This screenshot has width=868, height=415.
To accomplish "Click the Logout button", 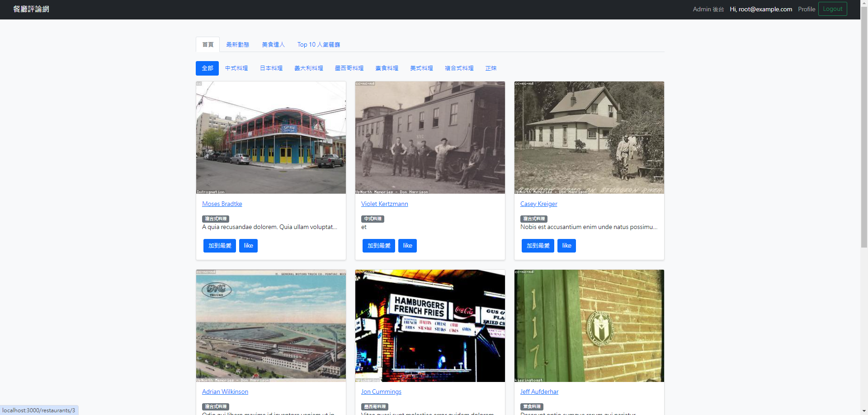I will pos(832,9).
